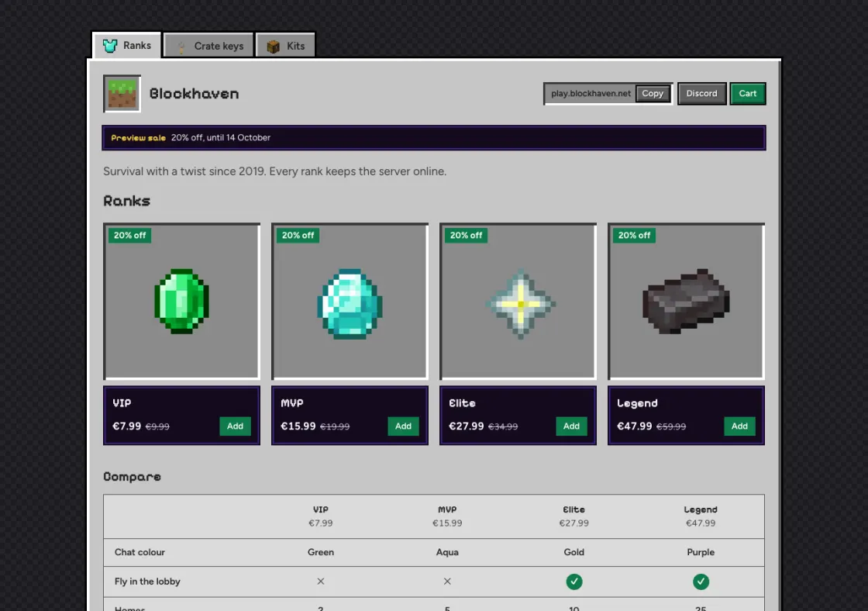The height and width of the screenshot is (611, 868).
Task: Click the MVP rank title on its card
Action: click(x=291, y=402)
